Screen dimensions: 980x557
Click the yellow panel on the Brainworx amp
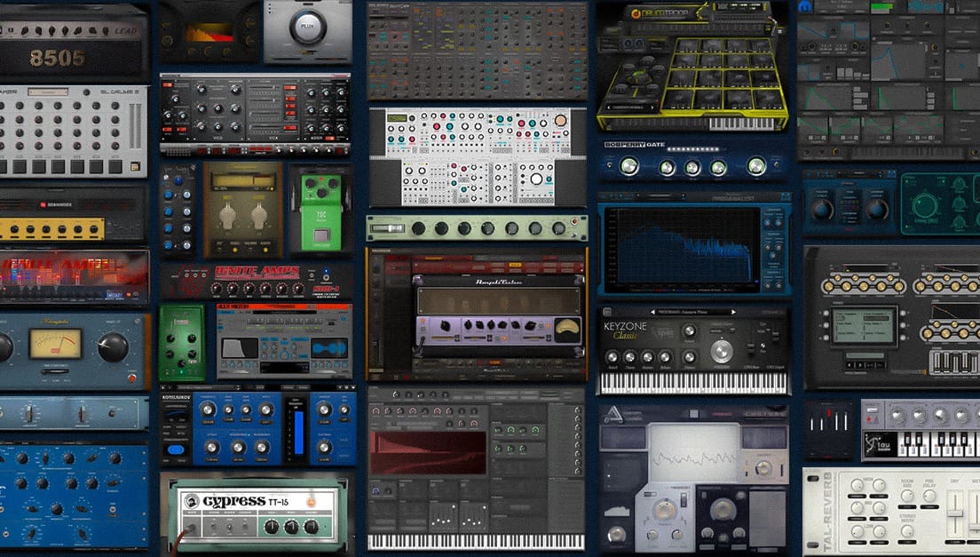[x=52, y=229]
